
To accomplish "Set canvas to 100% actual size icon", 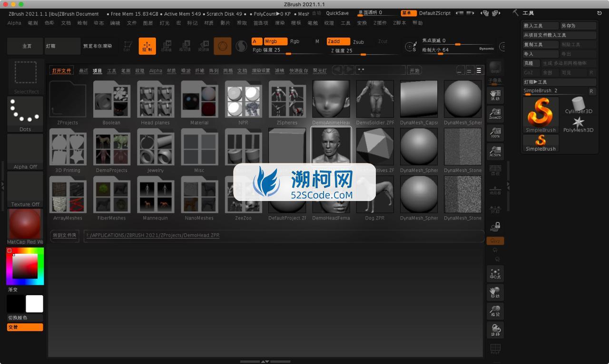I will click(495, 133).
